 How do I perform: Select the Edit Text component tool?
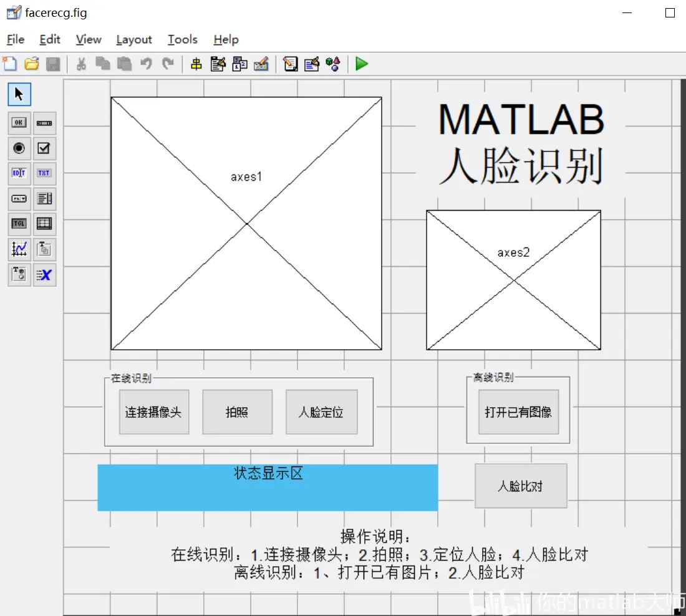(19, 173)
